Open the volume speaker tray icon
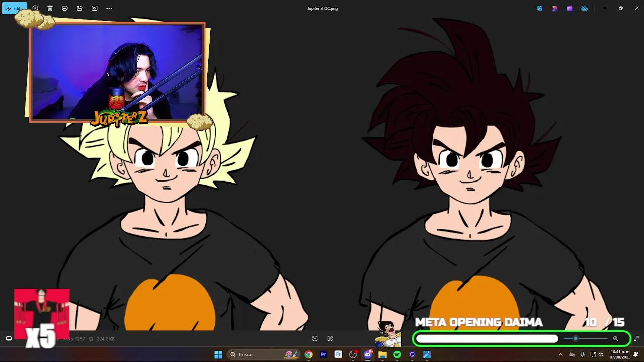 coord(601,355)
